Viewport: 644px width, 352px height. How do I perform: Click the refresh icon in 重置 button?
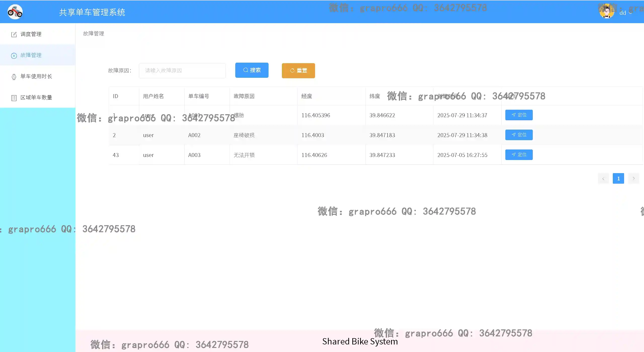(292, 71)
